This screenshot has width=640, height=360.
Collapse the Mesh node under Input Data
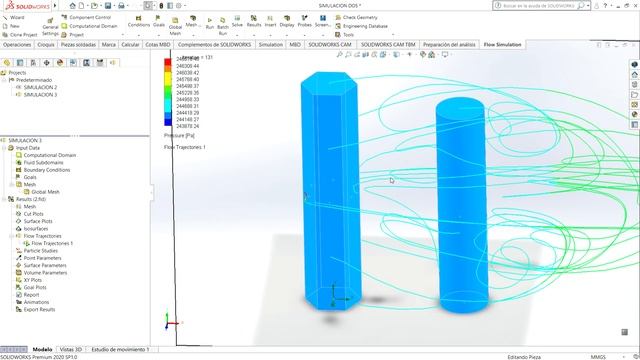tap(12, 184)
